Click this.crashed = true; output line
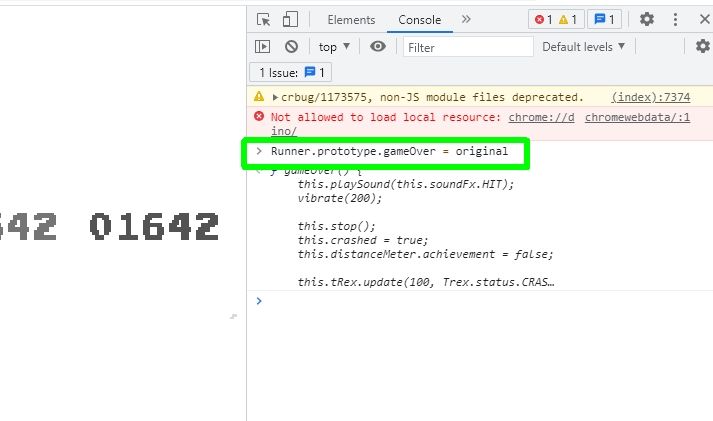 pyautogui.click(x=363, y=240)
